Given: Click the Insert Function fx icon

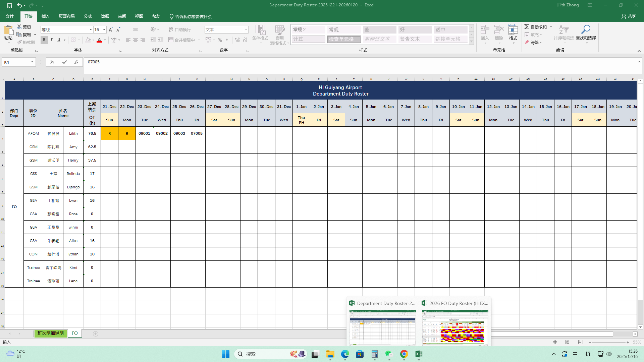Looking at the screenshot, I should [76, 62].
